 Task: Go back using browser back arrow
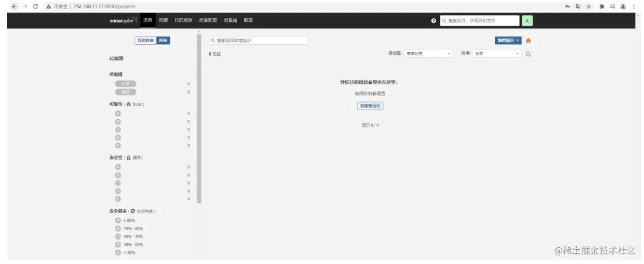pyautogui.click(x=14, y=7)
